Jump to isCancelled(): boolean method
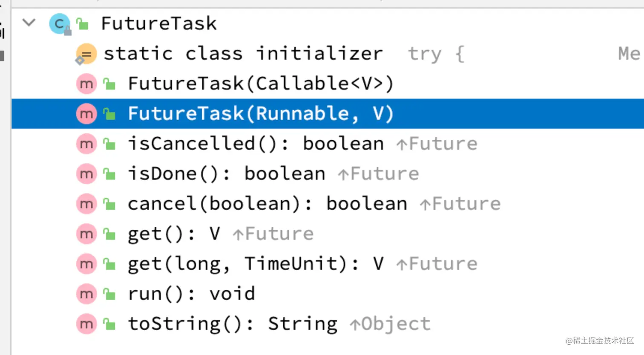644x355 pixels. (x=256, y=144)
